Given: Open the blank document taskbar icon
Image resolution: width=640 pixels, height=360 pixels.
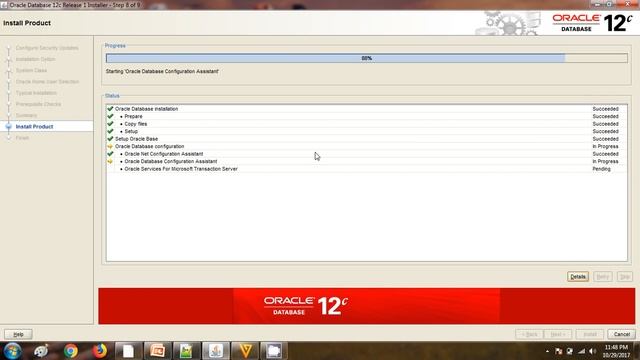Looking at the screenshot, I should 128,351.
